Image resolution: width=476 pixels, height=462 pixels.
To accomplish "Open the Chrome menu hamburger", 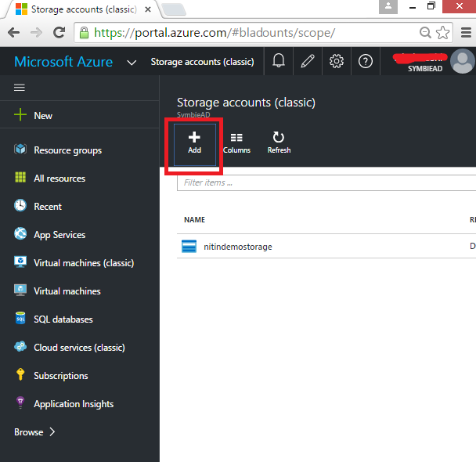I will click(x=466, y=32).
